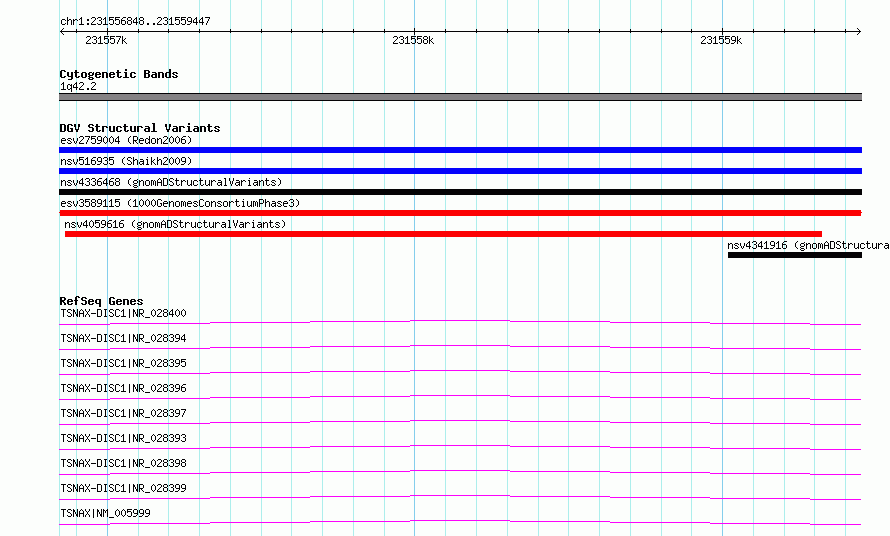890x536 pixels.
Task: Click the 231559k ruler tick label
Action: [721, 40]
